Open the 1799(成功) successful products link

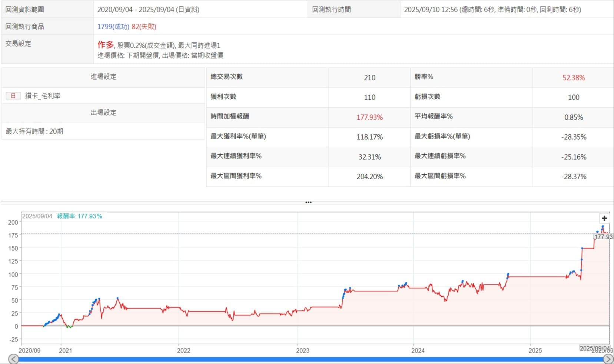tap(113, 27)
